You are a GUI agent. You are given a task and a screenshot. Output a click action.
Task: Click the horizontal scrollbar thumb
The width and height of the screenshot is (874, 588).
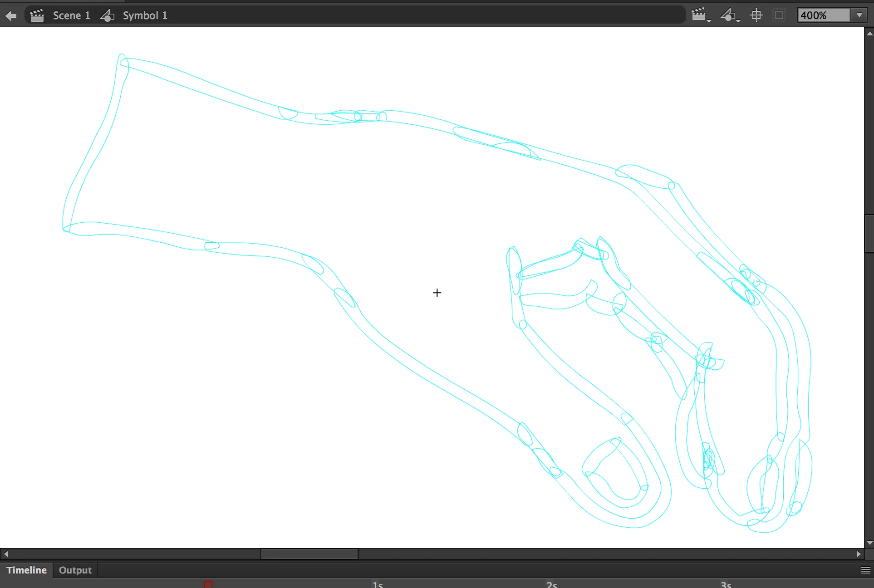tap(309, 554)
